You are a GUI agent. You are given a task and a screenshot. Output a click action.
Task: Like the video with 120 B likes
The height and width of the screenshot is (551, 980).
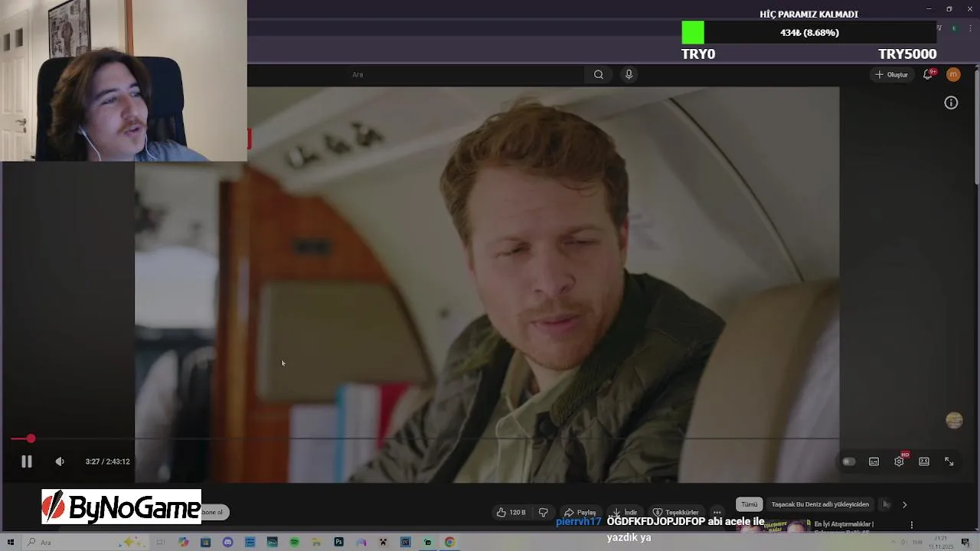[511, 512]
